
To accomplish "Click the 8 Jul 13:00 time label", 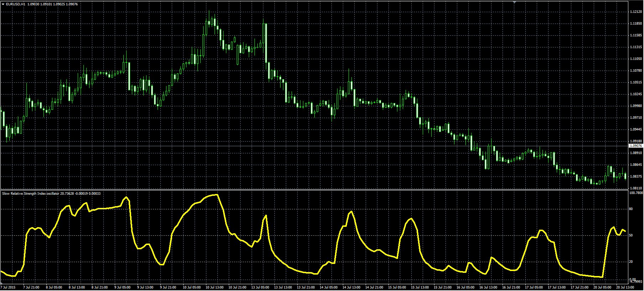I will [77, 287].
